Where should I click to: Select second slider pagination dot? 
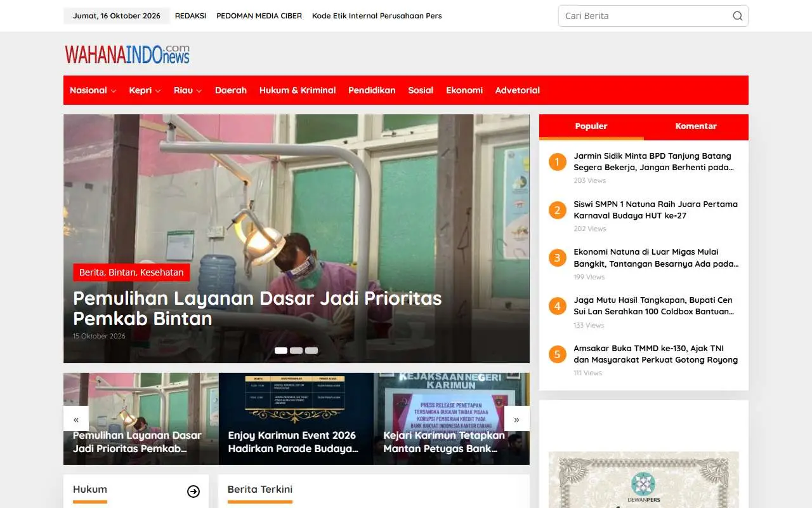(296, 351)
